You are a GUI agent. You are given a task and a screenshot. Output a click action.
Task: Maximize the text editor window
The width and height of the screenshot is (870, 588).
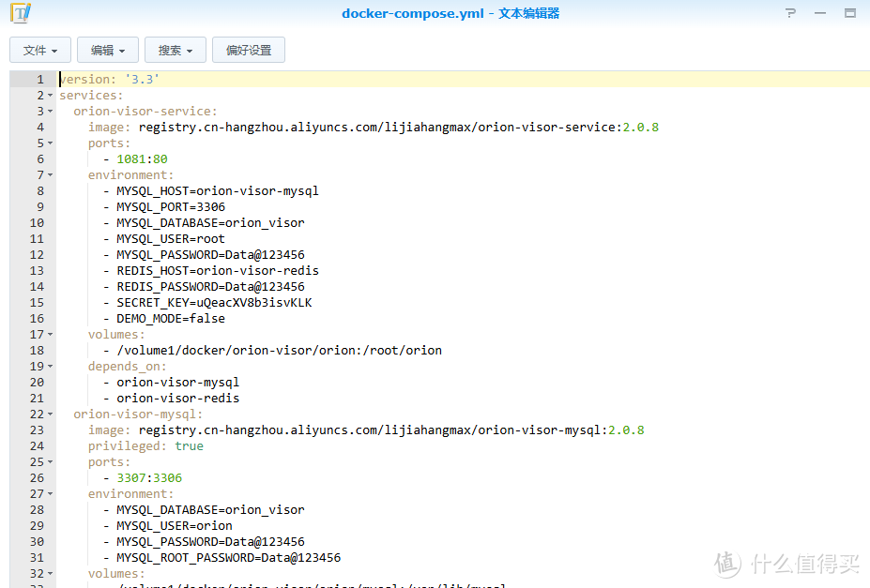click(x=850, y=13)
